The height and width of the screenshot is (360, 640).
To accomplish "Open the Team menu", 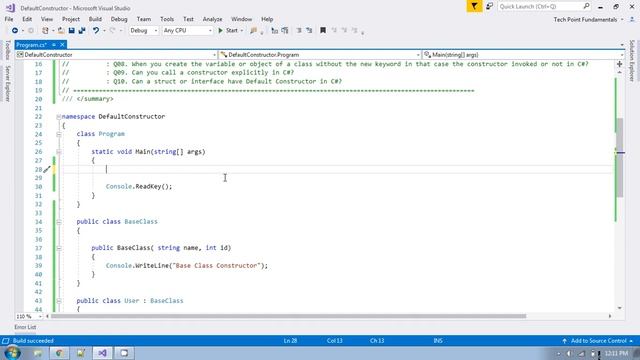I will pyautogui.click(x=144, y=19).
